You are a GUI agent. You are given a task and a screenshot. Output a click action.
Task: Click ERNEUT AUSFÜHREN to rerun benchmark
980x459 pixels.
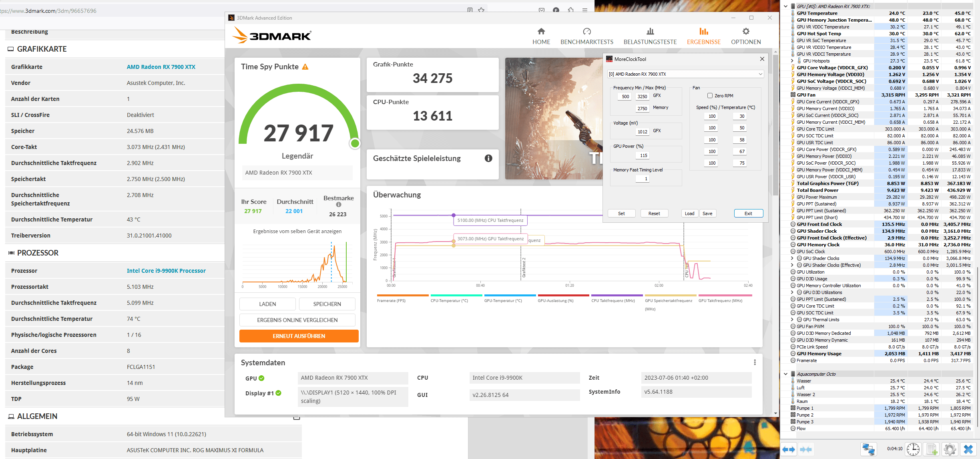coord(299,336)
